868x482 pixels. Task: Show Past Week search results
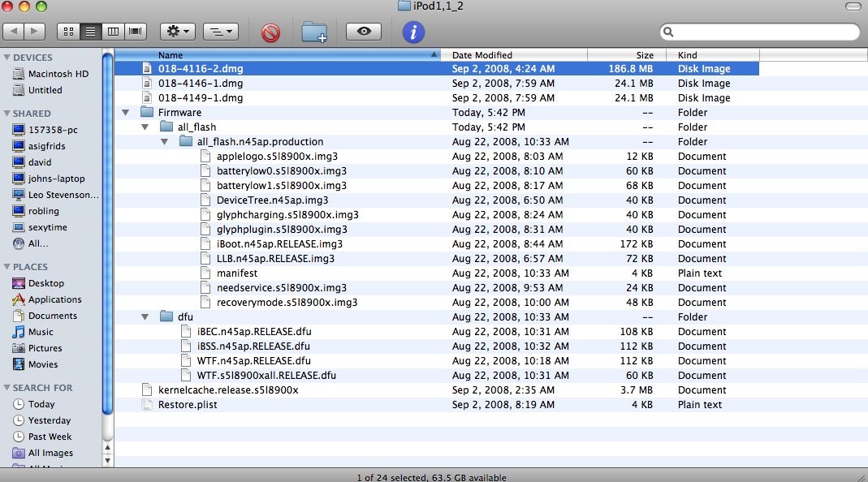[42, 437]
